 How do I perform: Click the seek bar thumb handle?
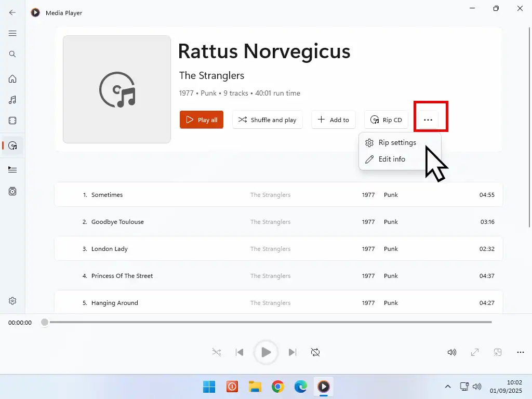(x=45, y=322)
